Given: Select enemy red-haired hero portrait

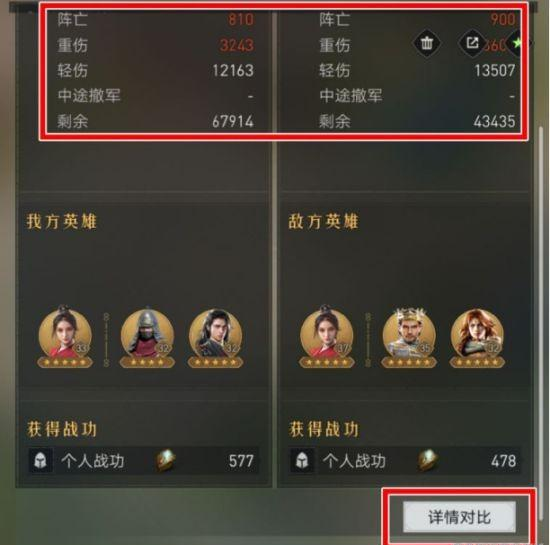Looking at the screenshot, I should pos(477,333).
